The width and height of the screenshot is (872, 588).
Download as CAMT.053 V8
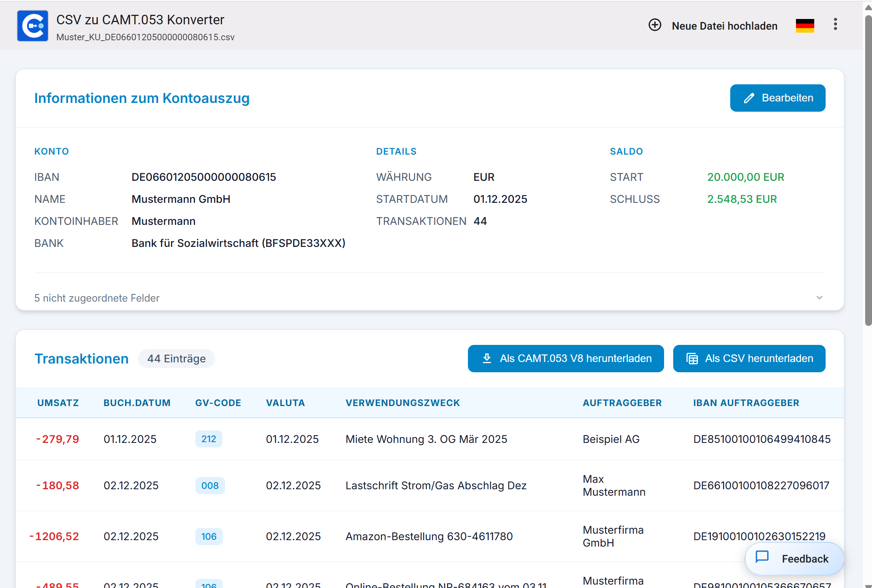tap(566, 359)
